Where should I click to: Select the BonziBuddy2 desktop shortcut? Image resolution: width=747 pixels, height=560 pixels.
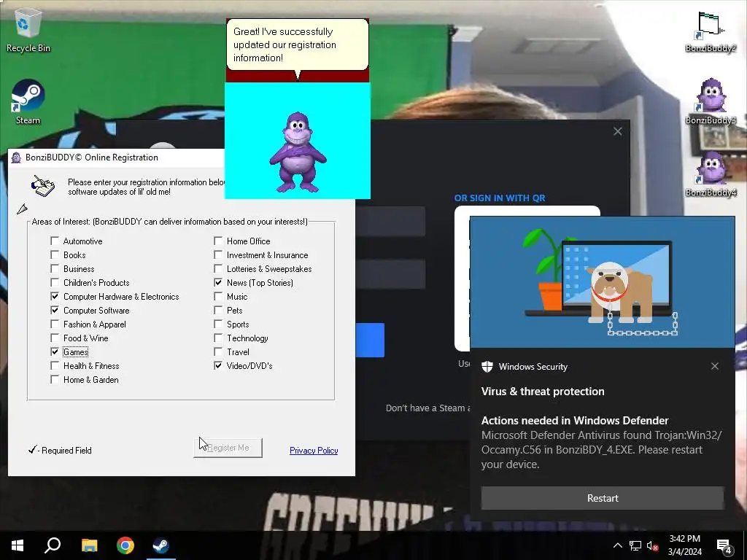pos(711,31)
